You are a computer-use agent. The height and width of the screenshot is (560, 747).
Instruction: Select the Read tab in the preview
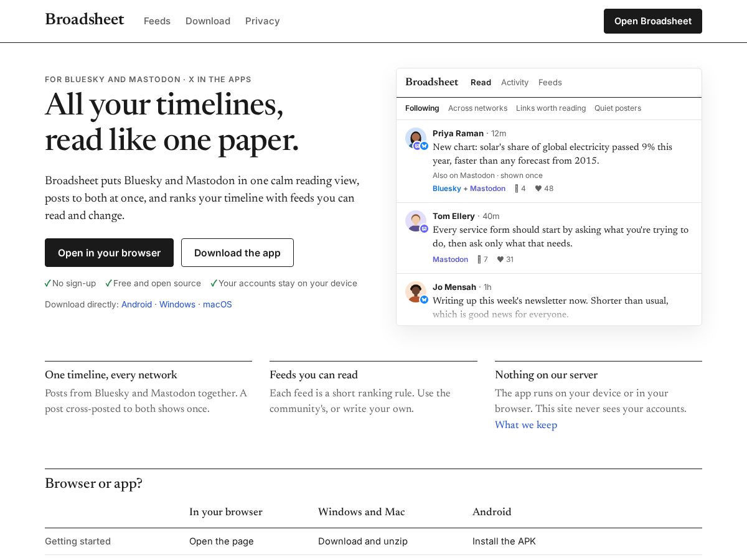click(x=481, y=82)
